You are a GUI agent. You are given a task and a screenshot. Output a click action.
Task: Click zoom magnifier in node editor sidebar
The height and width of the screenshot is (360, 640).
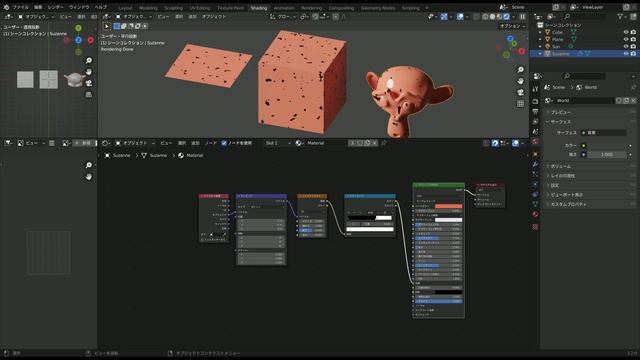tap(89, 165)
